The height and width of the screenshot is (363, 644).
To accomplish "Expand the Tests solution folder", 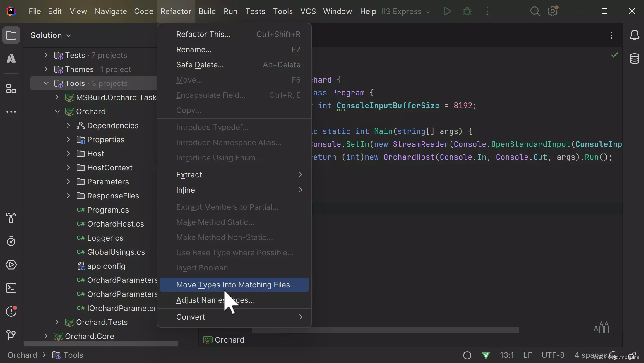I will 46,55.
